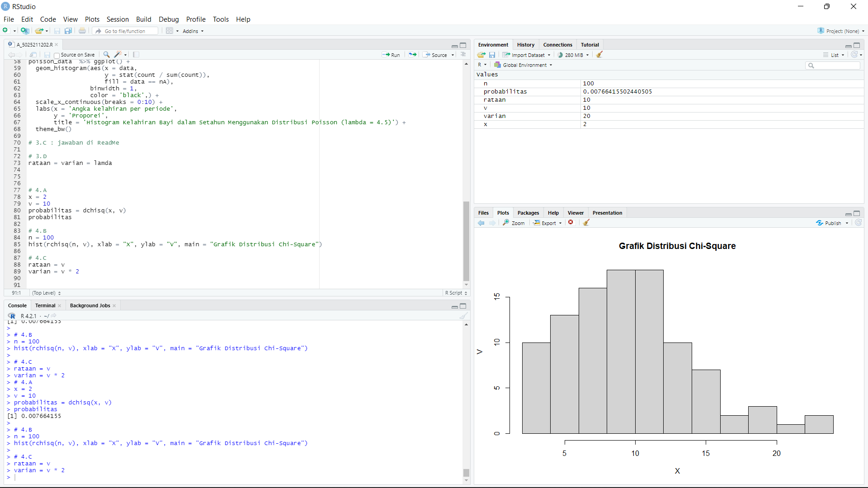Enable the Source on Save checkbox
Screen dimensions: 868x488
pyautogui.click(x=56, y=55)
